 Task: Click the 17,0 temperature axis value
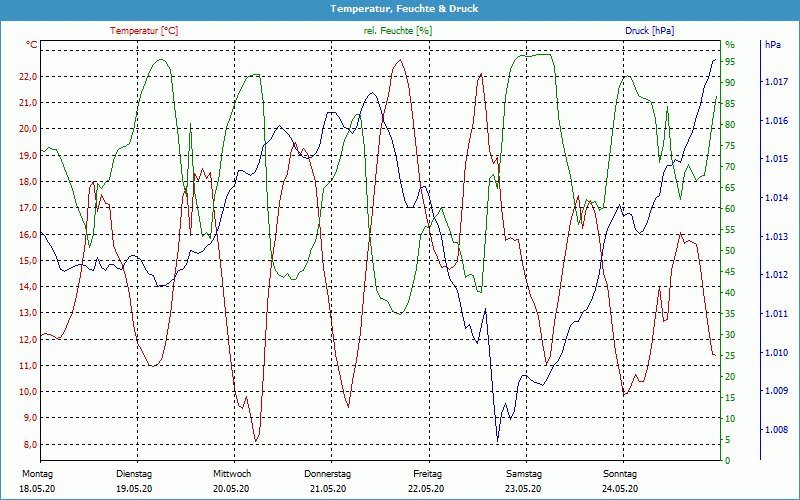click(x=28, y=208)
